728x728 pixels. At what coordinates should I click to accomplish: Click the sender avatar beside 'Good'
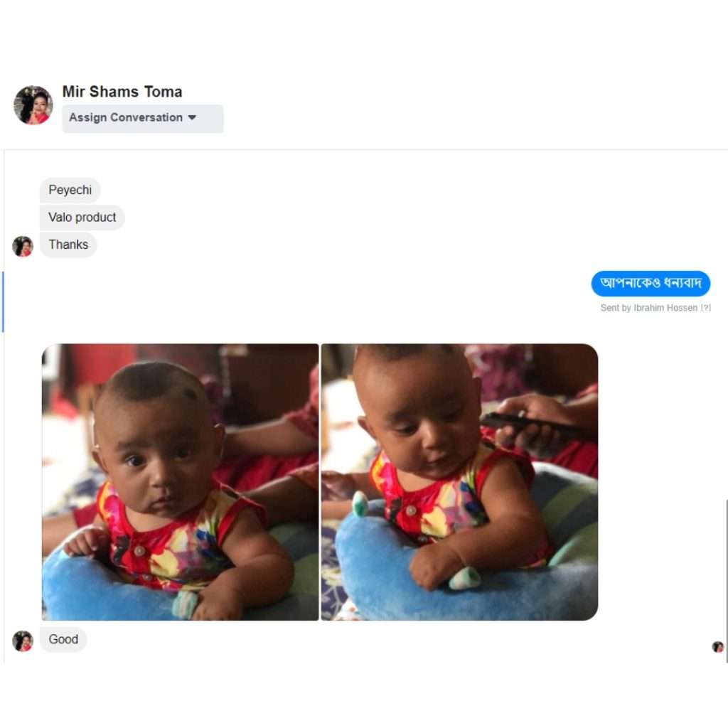23,641
